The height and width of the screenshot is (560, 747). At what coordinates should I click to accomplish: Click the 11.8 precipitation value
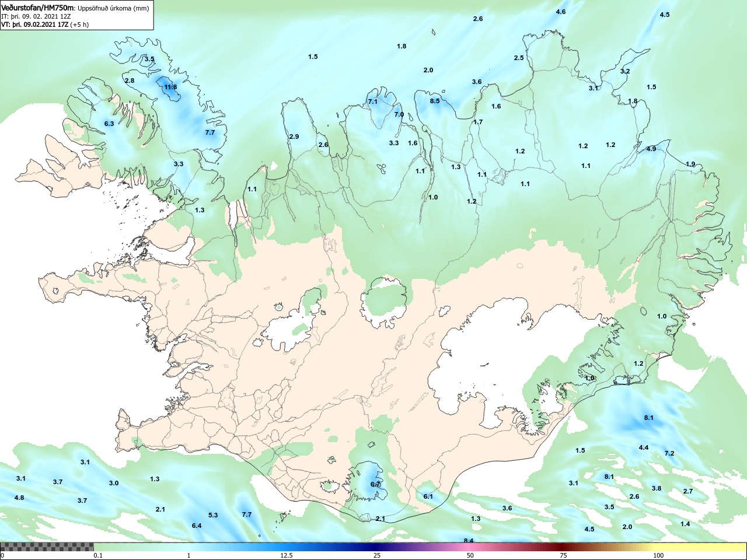[x=170, y=87]
